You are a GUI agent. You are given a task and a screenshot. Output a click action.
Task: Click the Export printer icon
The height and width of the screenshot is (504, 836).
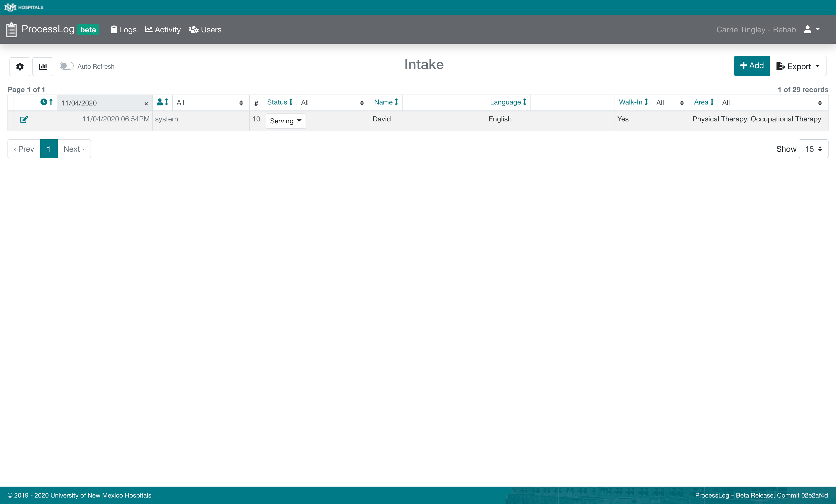click(x=781, y=66)
